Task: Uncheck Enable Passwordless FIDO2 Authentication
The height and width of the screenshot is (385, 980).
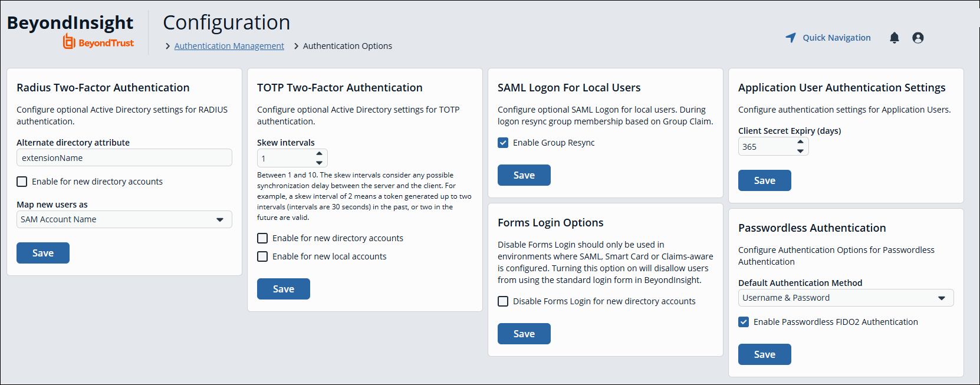Action: click(x=744, y=322)
